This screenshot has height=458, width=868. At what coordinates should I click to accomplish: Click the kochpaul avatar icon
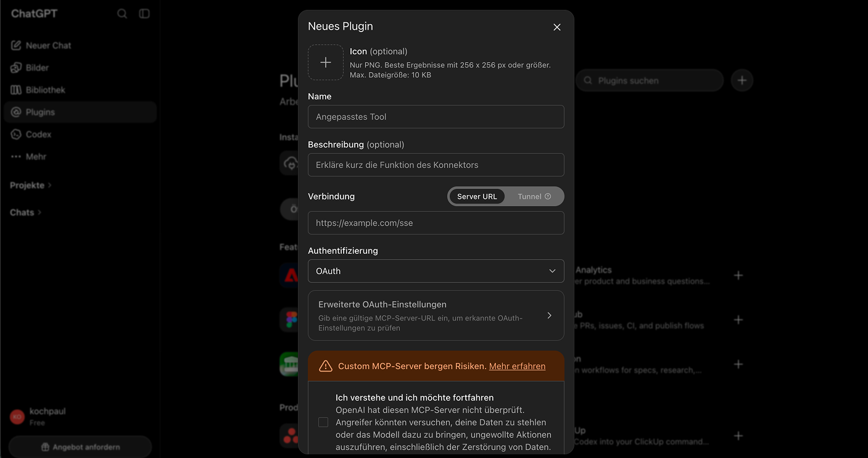17,417
